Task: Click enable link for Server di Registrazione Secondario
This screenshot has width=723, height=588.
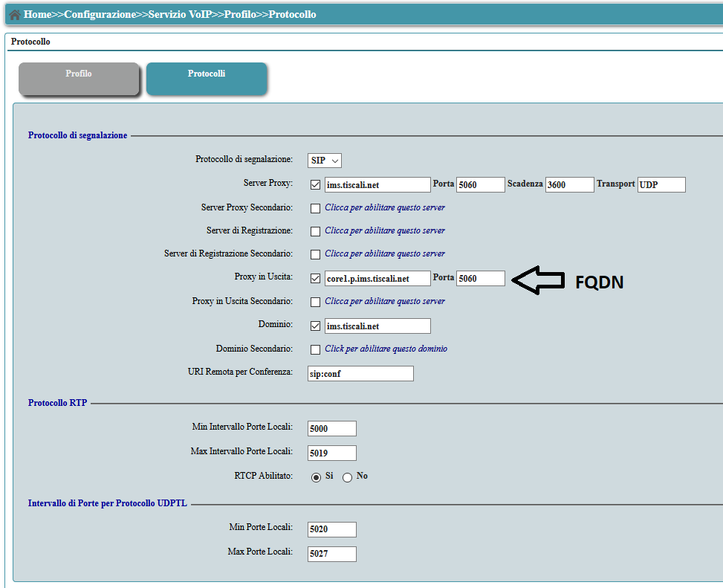Action: 385,253
